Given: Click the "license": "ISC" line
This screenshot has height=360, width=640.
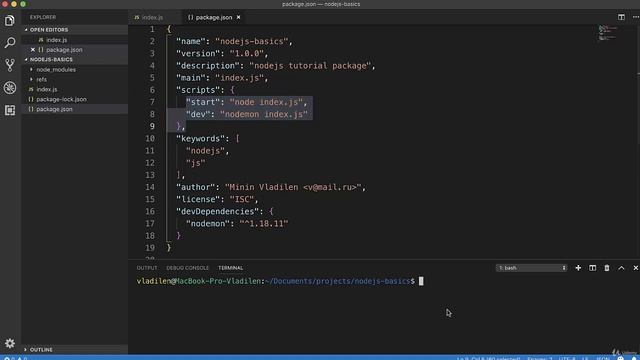Looking at the screenshot, I should 217,199.
